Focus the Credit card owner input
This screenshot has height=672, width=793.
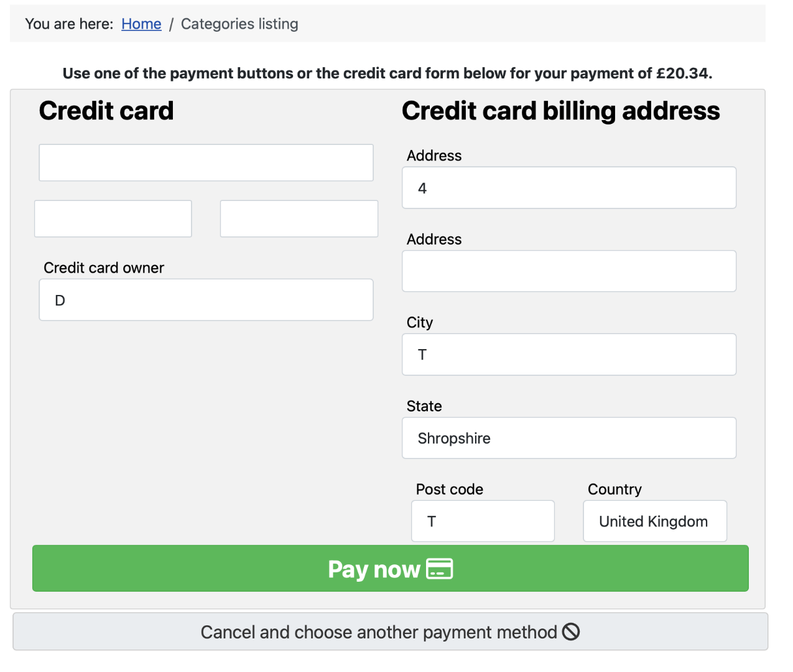coord(206,300)
